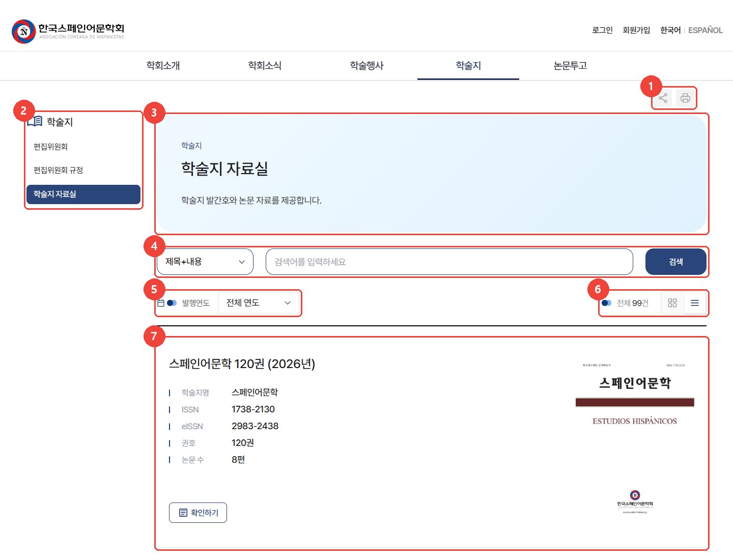
Task: Click the 120권 volume value
Action: [243, 443]
